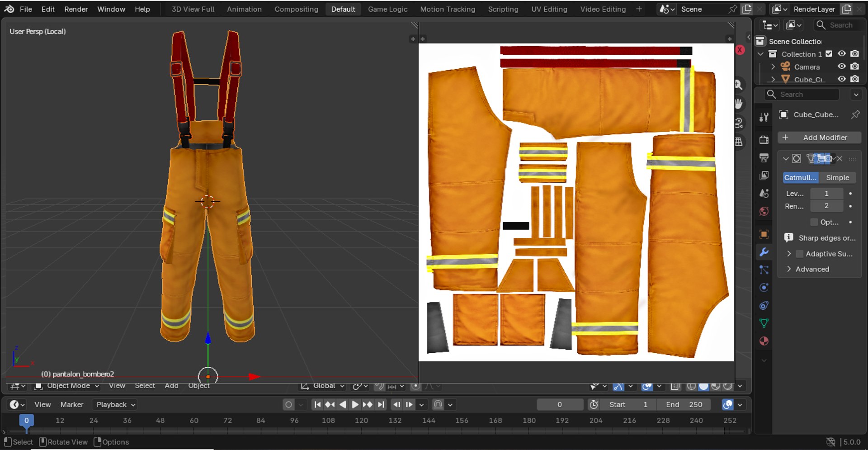Open the Physics properties tab icon
The width and height of the screenshot is (868, 450).
tap(764, 288)
